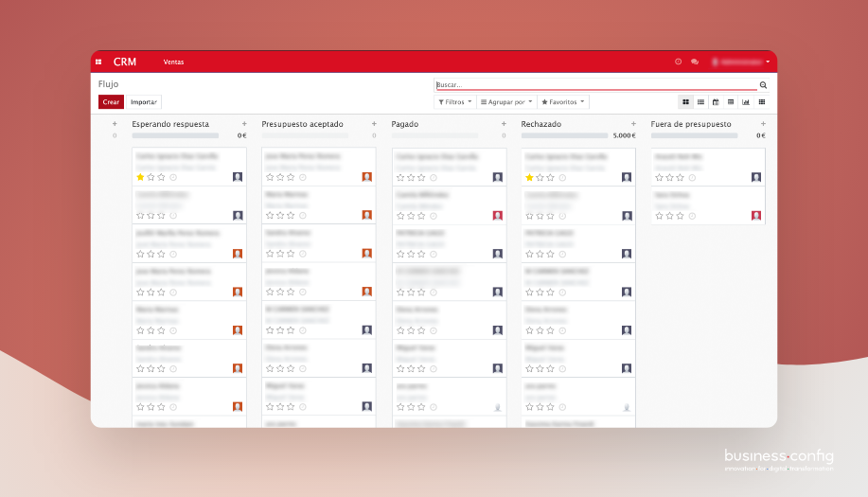This screenshot has width=868, height=497.
Task: Set third star on yellow-starred Esperando respuesta card
Action: tap(161, 177)
